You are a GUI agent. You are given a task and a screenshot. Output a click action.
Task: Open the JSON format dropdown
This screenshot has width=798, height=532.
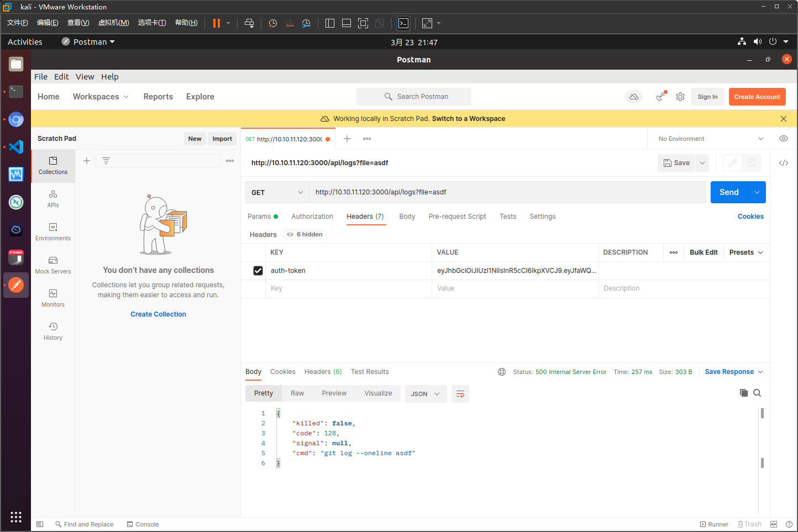(x=426, y=394)
